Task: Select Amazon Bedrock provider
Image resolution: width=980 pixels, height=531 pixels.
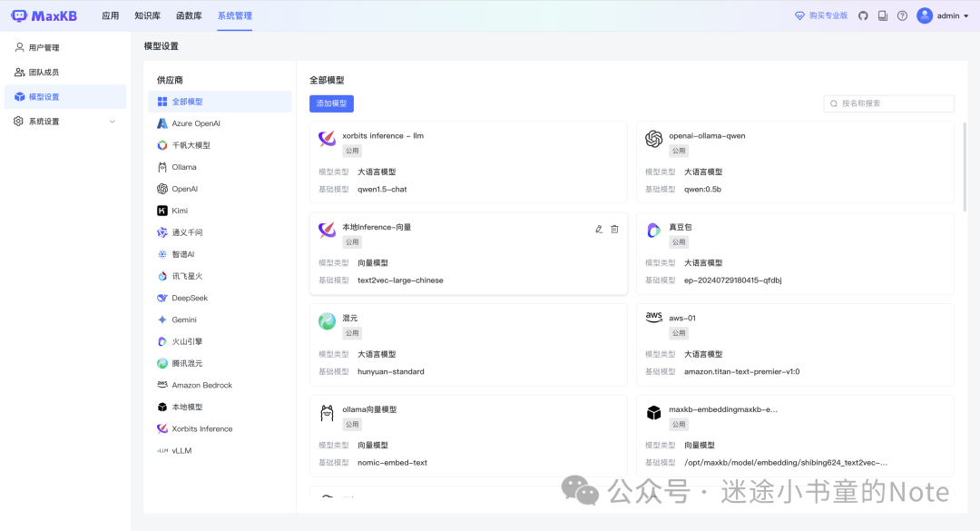Action: (x=220, y=385)
